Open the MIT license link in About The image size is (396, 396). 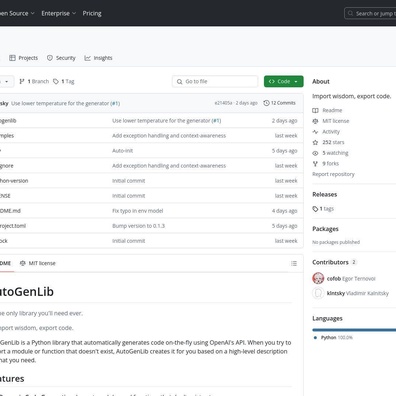tap(336, 121)
